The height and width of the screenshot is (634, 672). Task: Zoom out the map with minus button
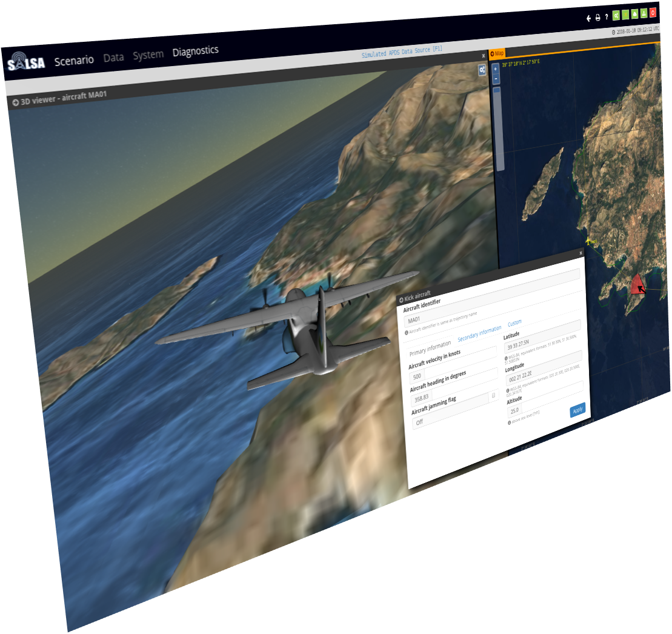coord(496,78)
